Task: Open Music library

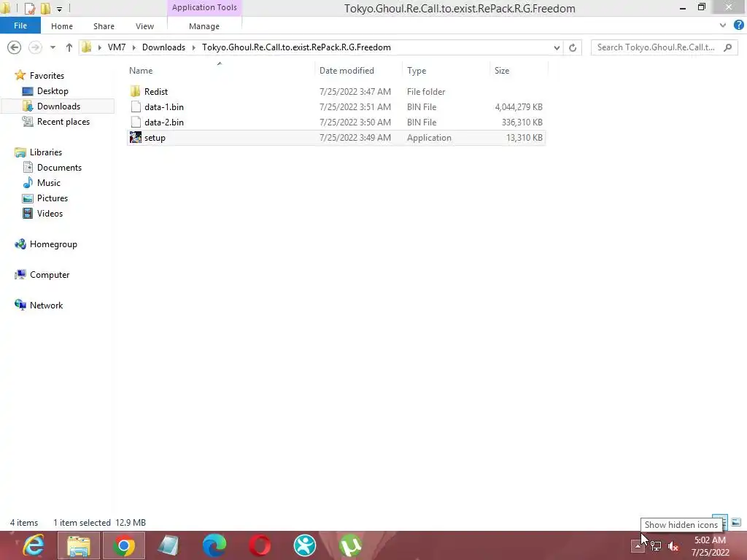Action: (49, 183)
